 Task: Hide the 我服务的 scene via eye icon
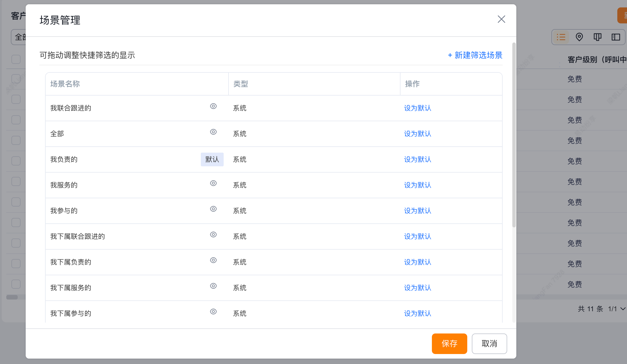(213, 183)
